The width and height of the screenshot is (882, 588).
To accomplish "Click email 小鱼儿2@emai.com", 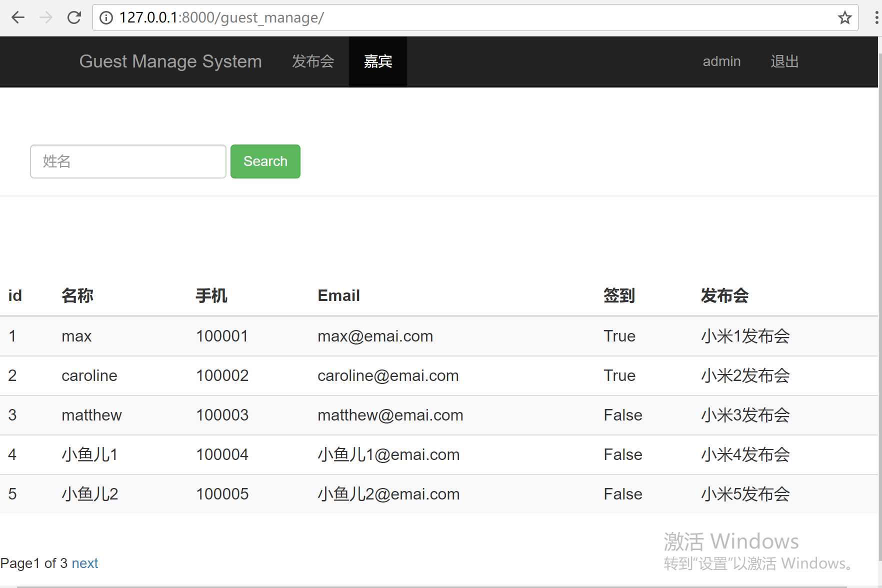I will 388,494.
